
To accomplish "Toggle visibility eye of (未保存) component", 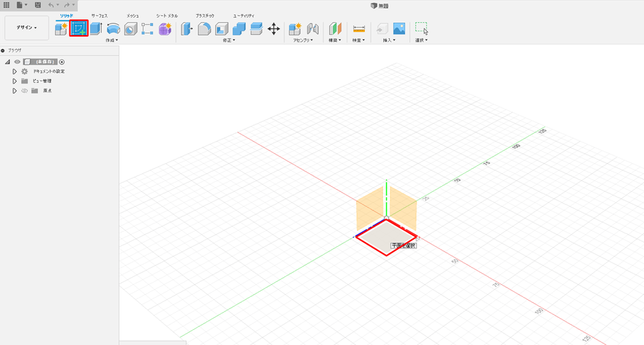I will coord(17,62).
